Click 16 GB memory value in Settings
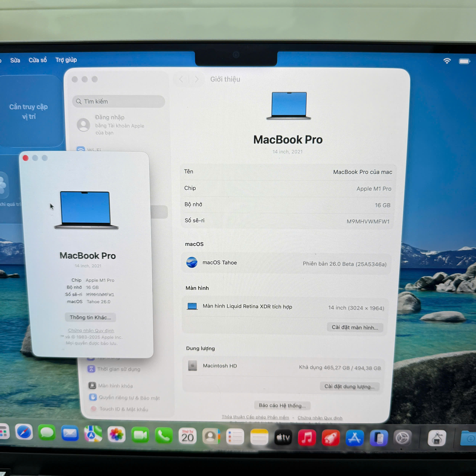 coord(382,205)
